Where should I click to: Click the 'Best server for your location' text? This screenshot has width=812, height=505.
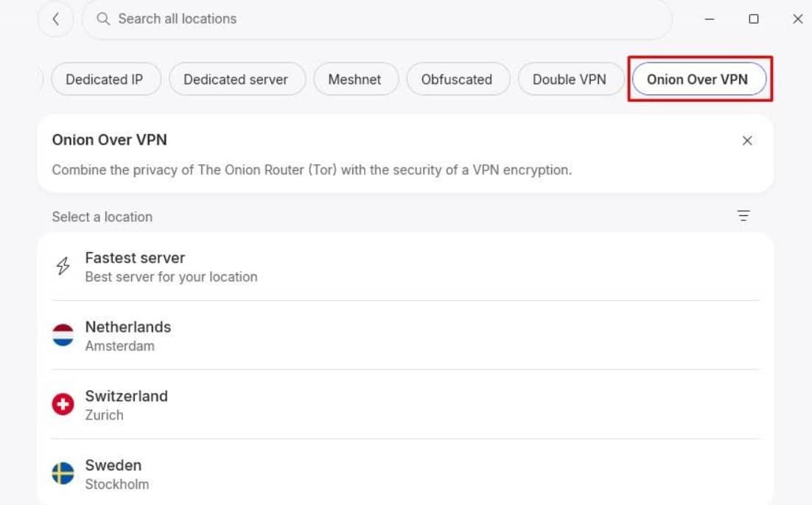click(172, 277)
